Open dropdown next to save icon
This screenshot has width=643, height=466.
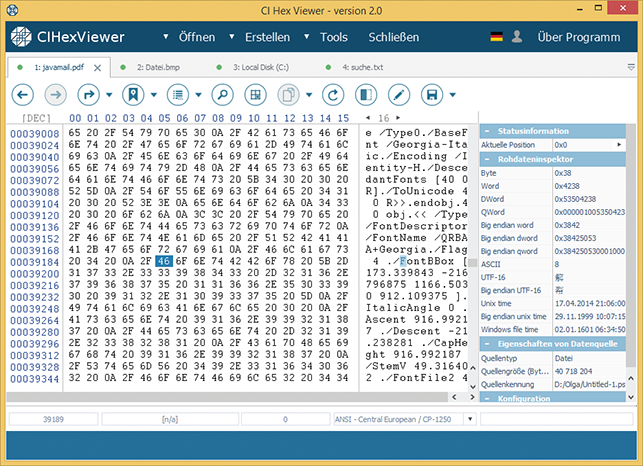(453, 95)
